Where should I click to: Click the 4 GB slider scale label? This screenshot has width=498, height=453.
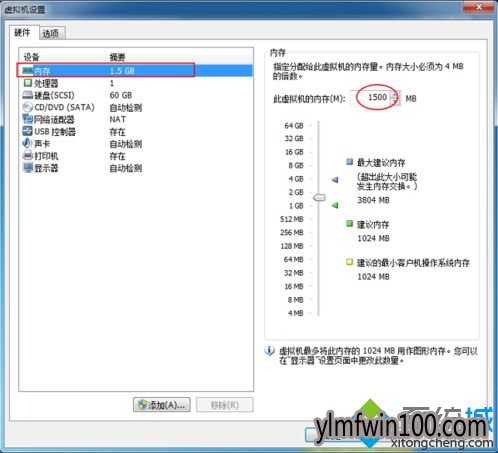(x=296, y=179)
